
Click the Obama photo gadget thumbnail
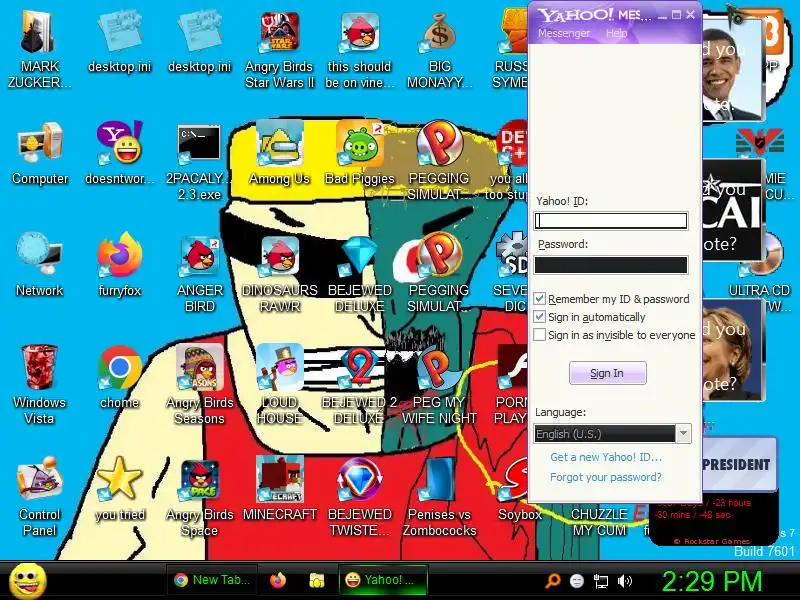point(733,69)
